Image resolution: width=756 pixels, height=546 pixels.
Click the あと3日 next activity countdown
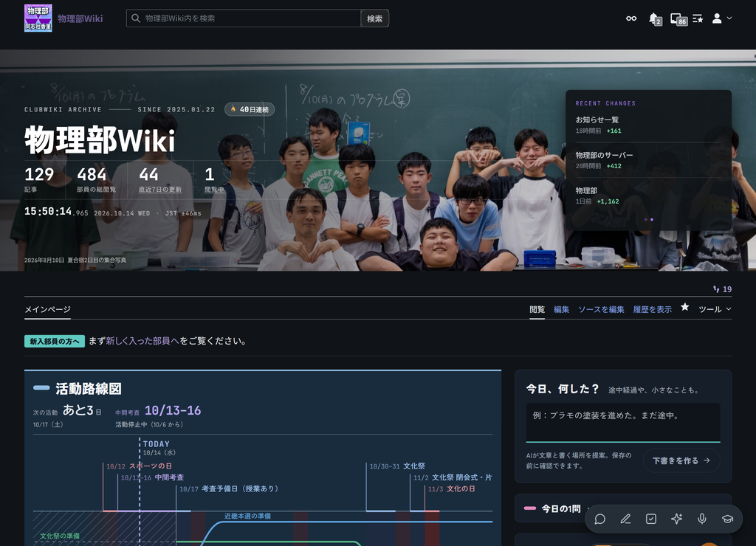82,410
